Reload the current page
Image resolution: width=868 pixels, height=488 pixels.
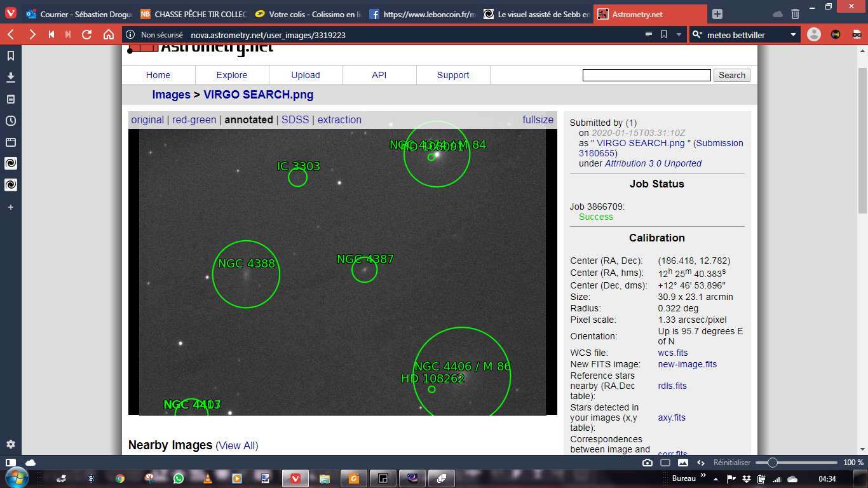pos(87,34)
